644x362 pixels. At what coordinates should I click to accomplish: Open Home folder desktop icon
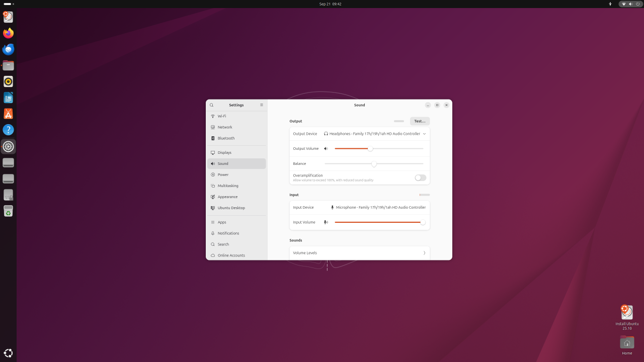click(x=627, y=345)
